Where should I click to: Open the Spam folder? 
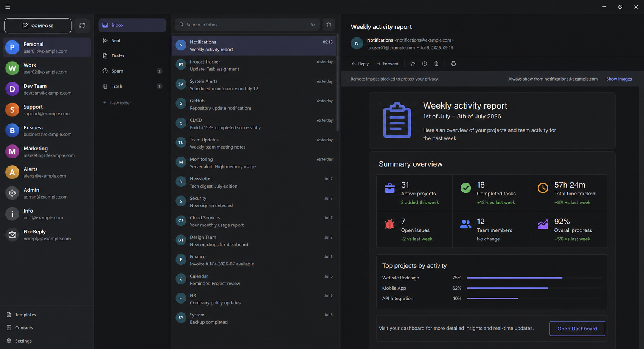pos(132,71)
